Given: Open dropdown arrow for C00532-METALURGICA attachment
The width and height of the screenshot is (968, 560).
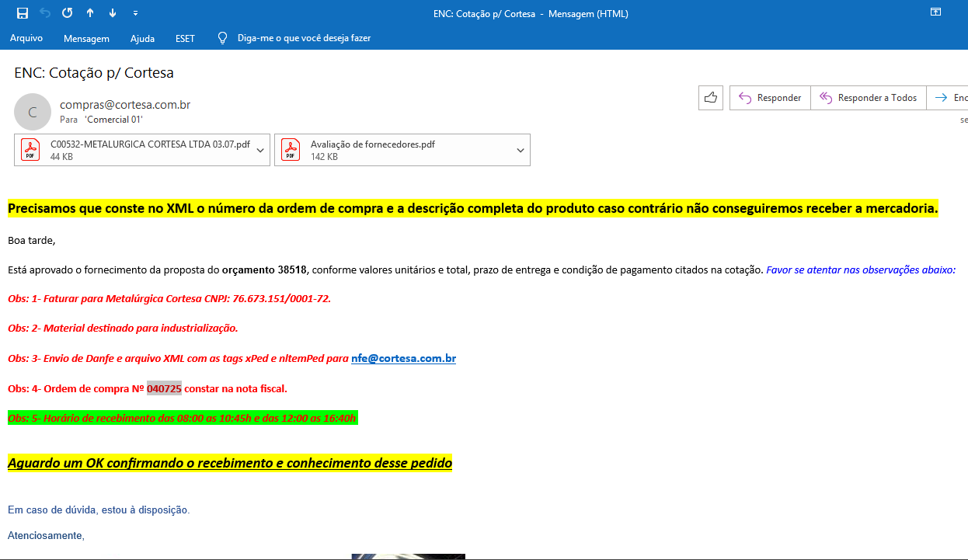Looking at the screenshot, I should (x=260, y=150).
